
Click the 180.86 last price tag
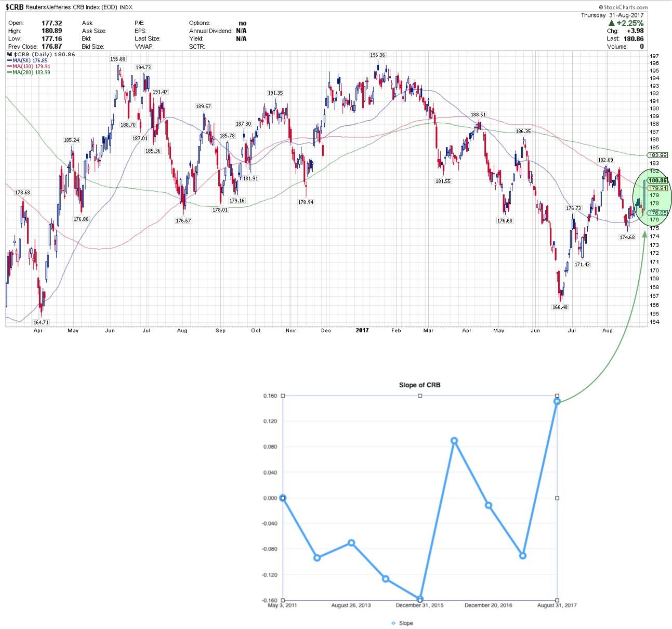pos(657,180)
